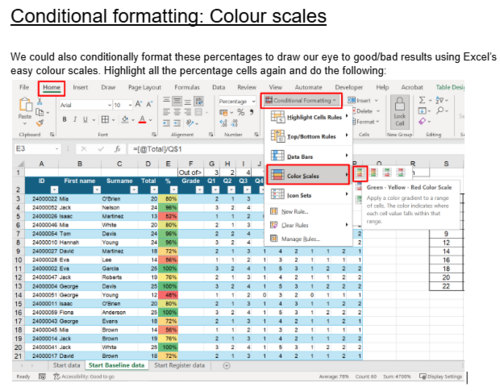Choose Color Scales menu item
The width and height of the screenshot is (500, 391).
click(x=308, y=175)
